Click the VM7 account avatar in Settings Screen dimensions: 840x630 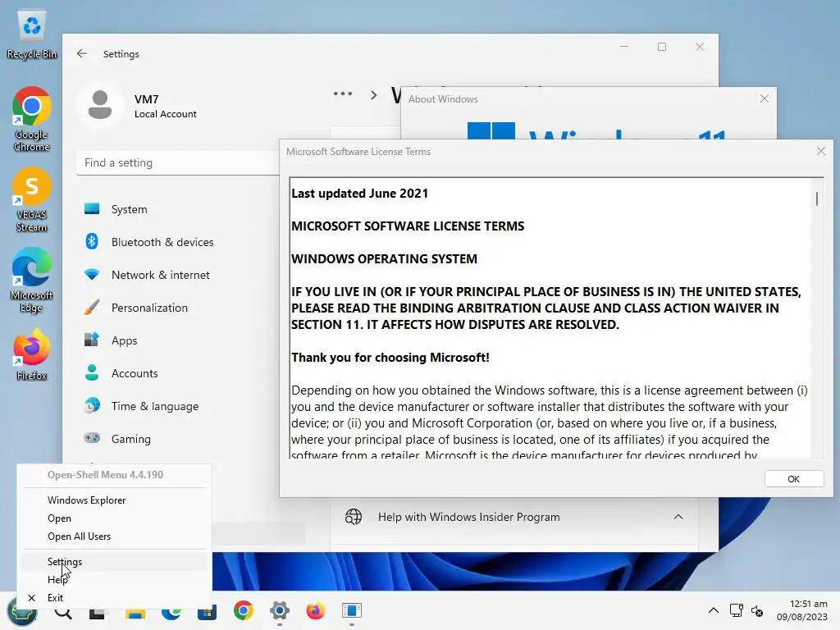[100, 105]
